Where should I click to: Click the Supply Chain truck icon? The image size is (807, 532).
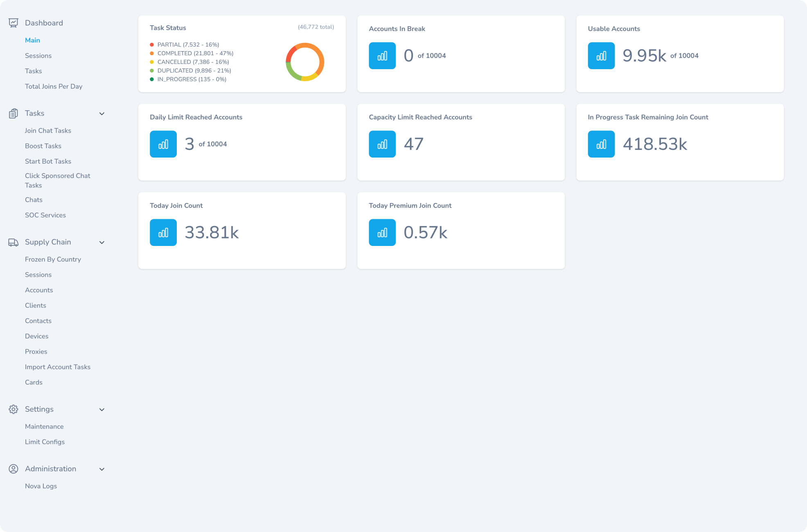(x=14, y=242)
